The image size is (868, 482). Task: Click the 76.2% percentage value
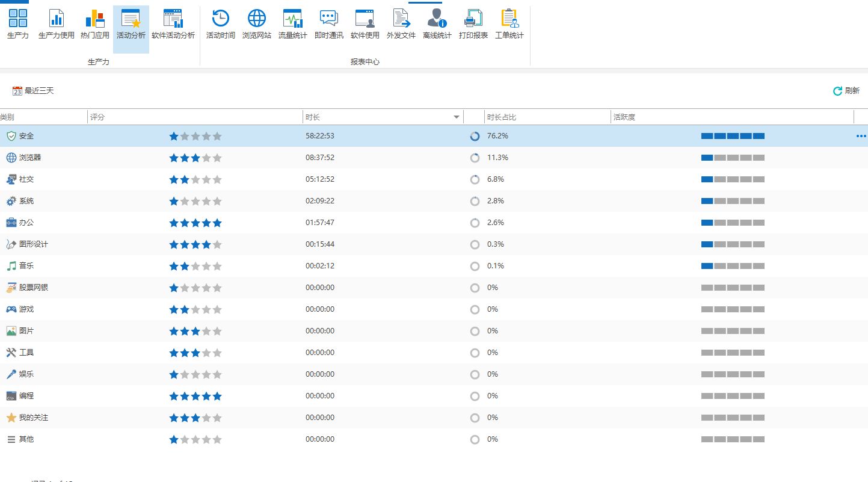(497, 136)
